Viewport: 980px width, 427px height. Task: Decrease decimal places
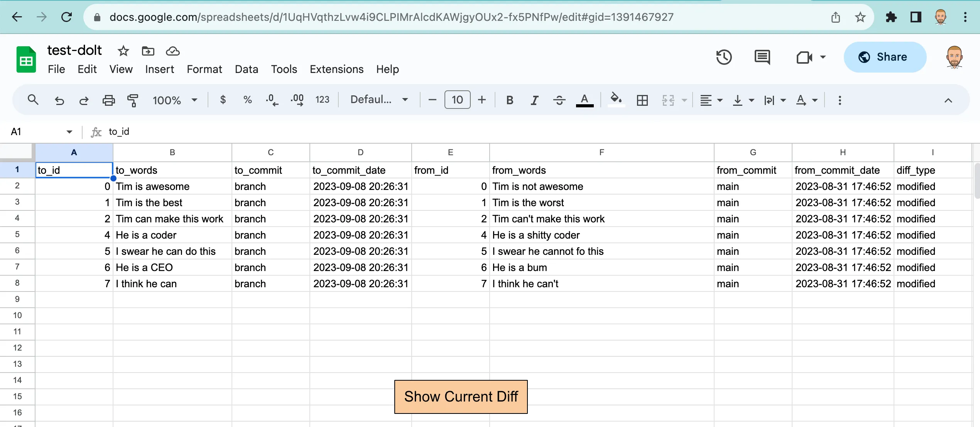tap(272, 100)
